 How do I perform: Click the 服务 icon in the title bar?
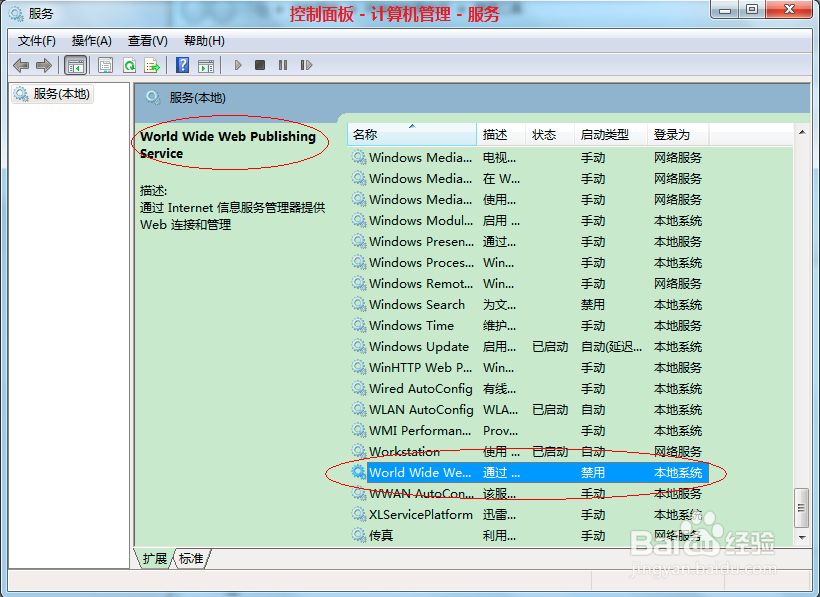point(16,14)
